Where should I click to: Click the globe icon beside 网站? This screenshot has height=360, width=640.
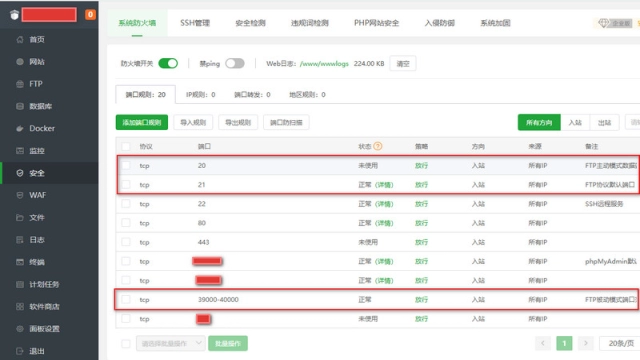pos(20,62)
